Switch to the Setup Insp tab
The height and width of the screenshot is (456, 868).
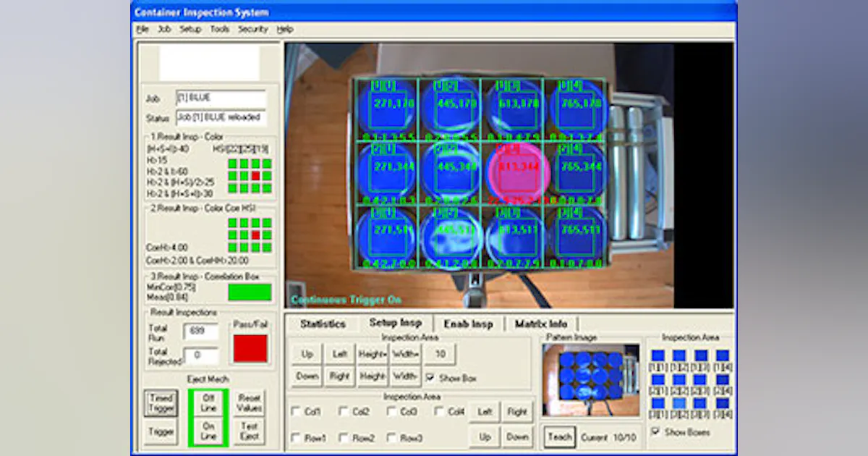[x=395, y=323]
